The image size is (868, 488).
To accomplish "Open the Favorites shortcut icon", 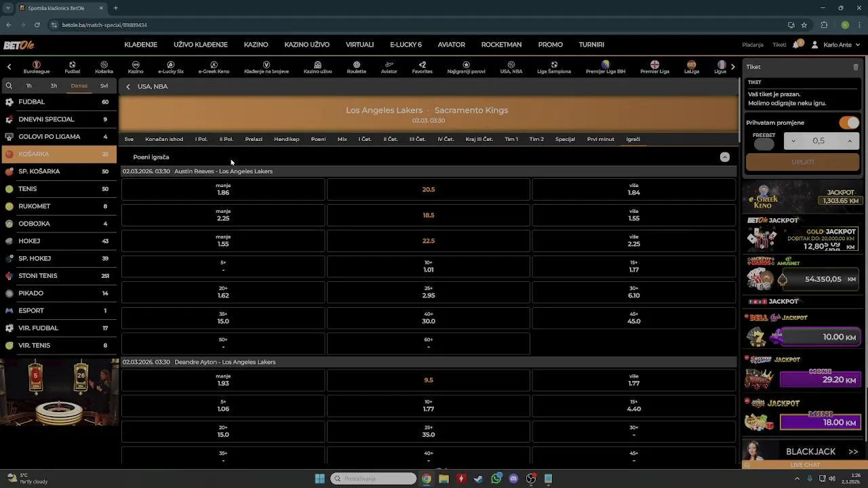I will pyautogui.click(x=422, y=67).
